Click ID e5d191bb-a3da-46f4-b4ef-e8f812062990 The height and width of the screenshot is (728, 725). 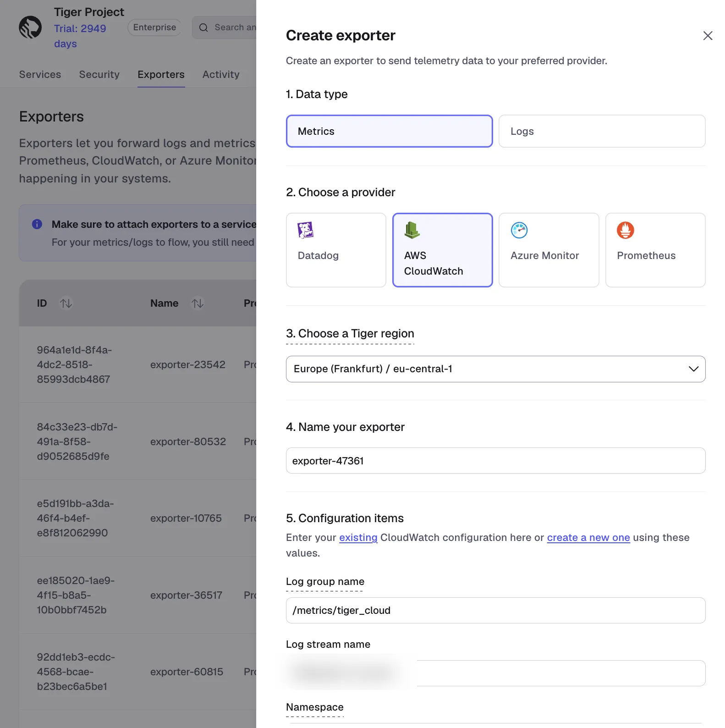click(x=75, y=518)
